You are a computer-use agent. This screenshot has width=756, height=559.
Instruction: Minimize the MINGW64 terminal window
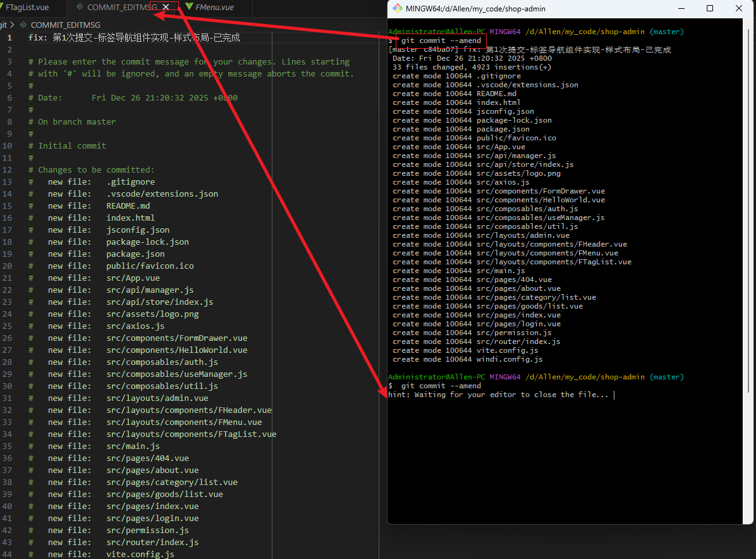pos(681,8)
